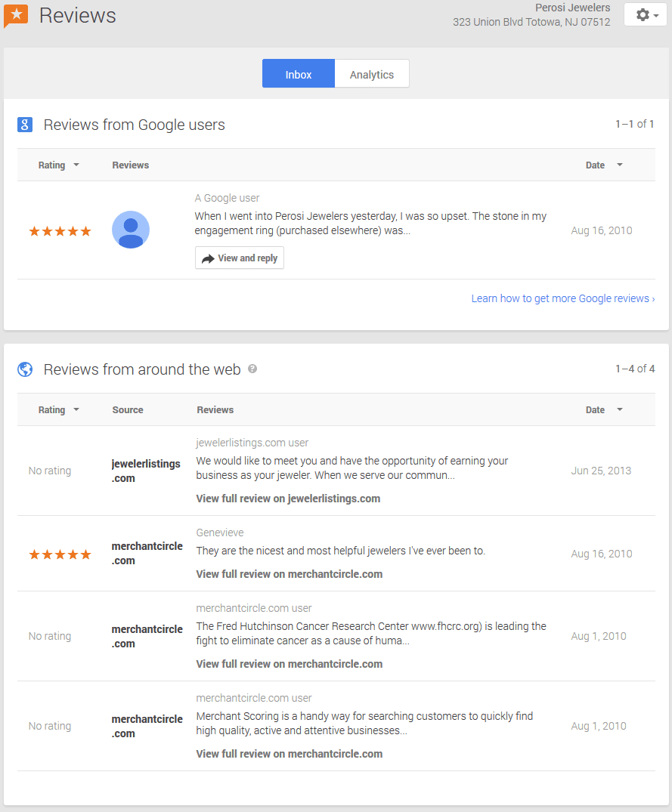Image resolution: width=672 pixels, height=812 pixels.
Task: Click the orange Reviews star icon
Action: pos(16,16)
